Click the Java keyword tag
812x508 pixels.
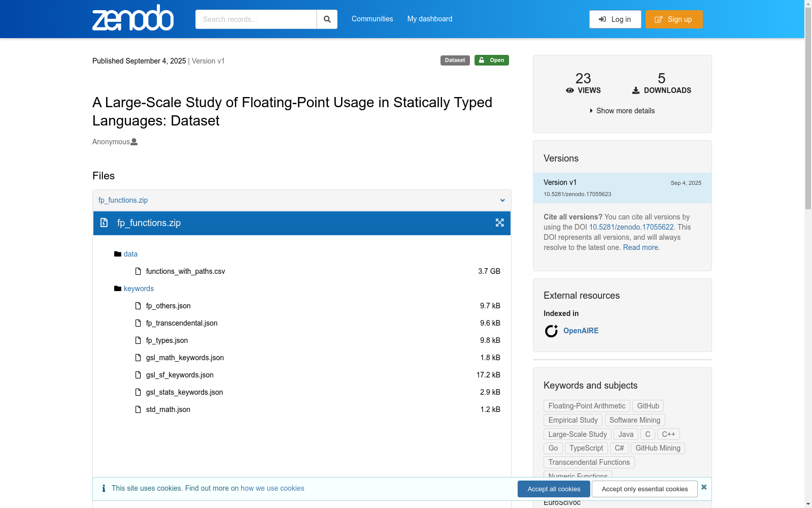click(626, 434)
